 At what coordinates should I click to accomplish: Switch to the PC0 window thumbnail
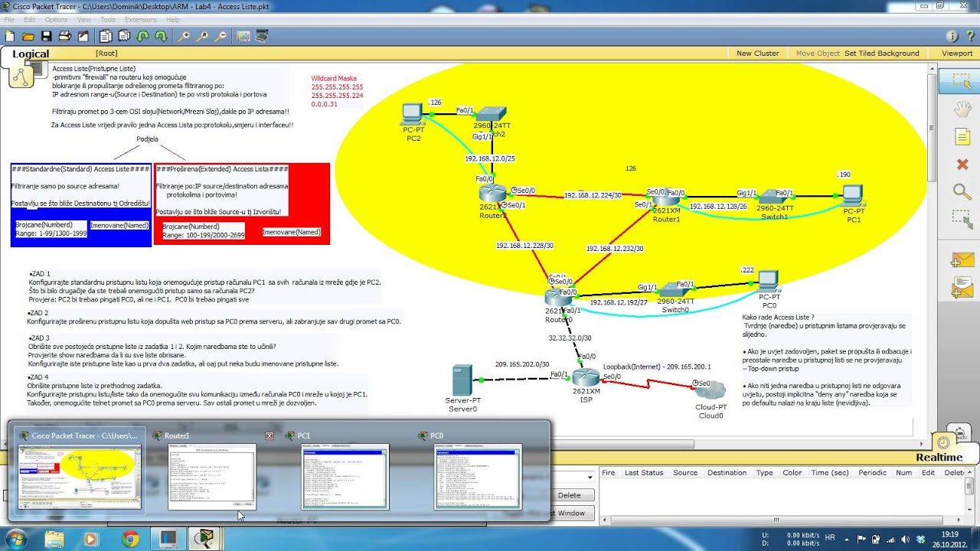(479, 477)
